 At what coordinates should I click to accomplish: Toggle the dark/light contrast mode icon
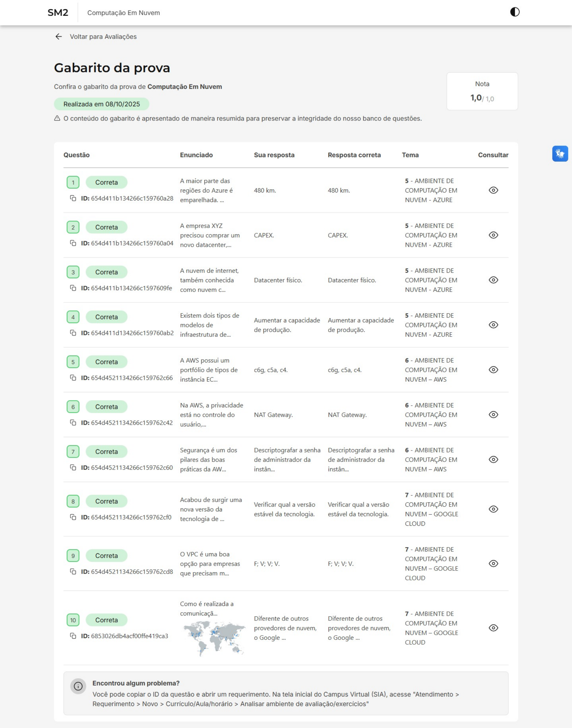pos(515,12)
